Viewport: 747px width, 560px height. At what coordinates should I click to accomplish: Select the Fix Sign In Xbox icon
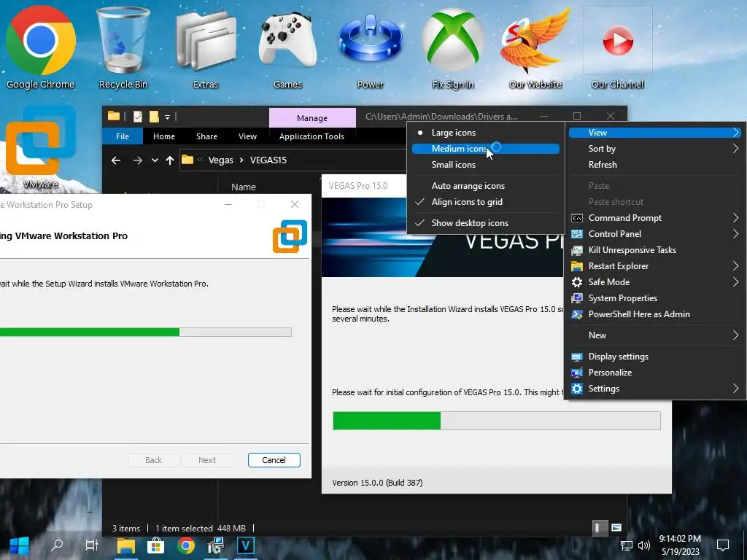(452, 47)
